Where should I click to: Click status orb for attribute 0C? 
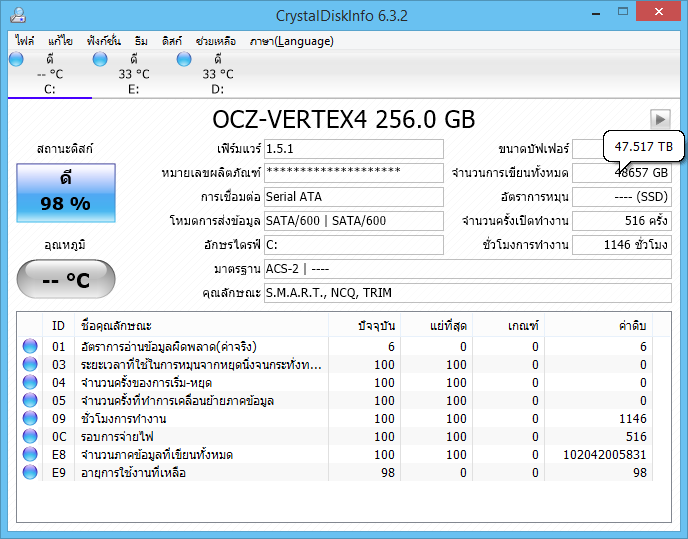tap(30, 436)
